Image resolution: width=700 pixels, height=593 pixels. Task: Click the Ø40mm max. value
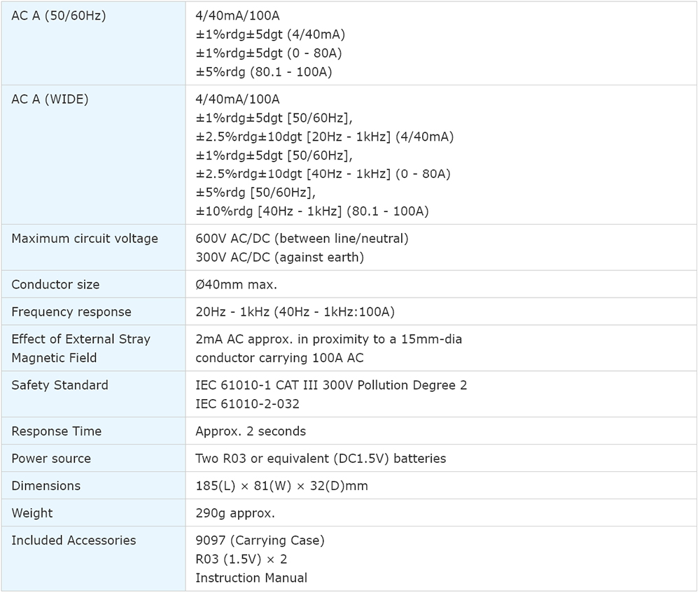point(235,285)
